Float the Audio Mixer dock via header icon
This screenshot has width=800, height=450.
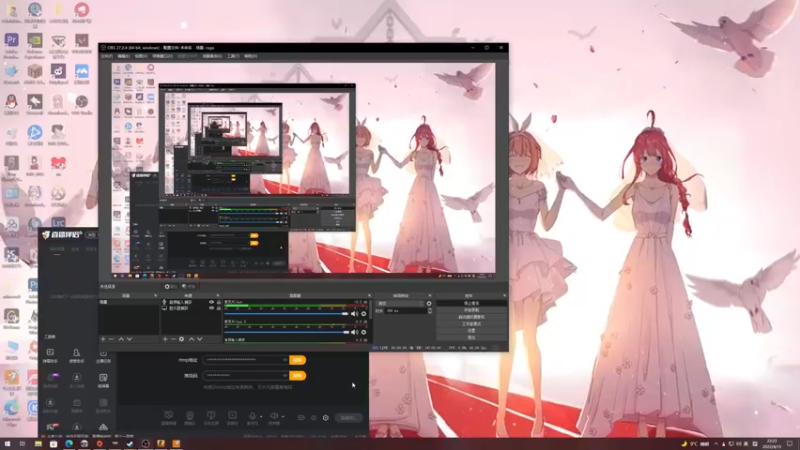click(x=369, y=296)
